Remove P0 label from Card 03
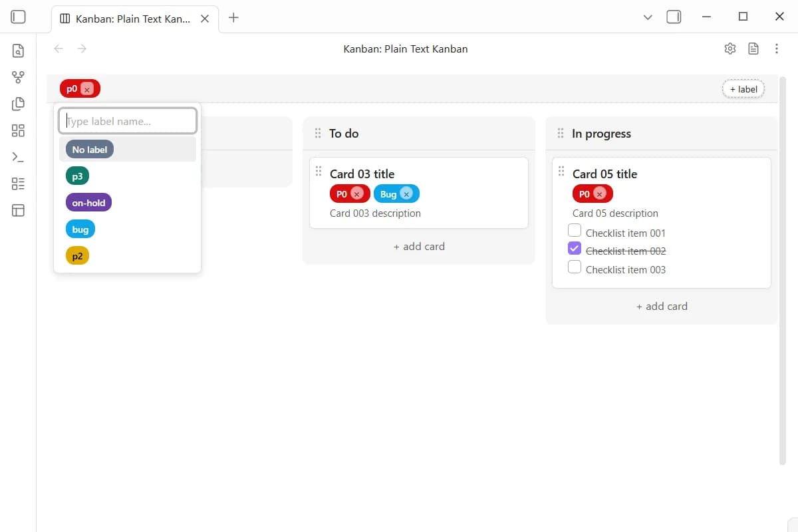Image resolution: width=798 pixels, height=532 pixels. click(x=357, y=194)
